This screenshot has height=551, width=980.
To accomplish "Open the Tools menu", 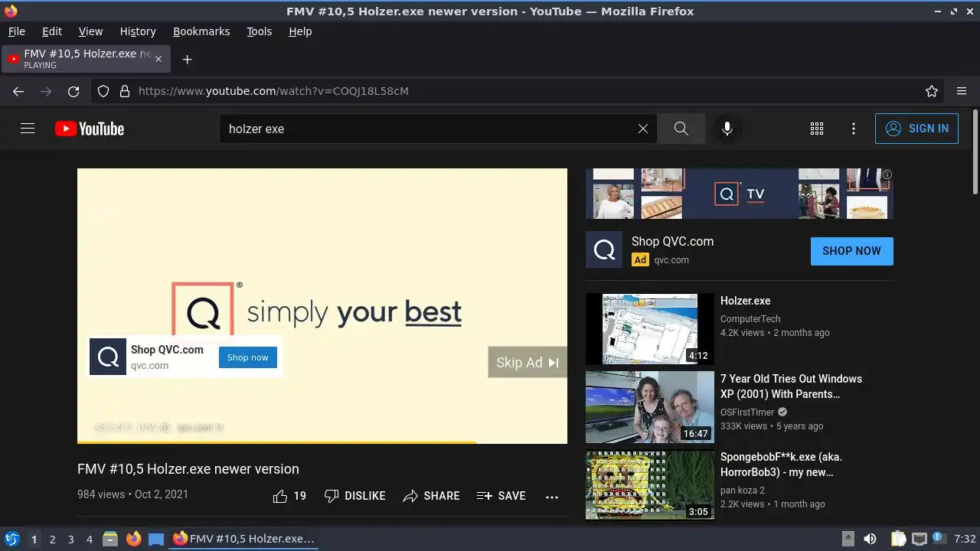I will [260, 31].
